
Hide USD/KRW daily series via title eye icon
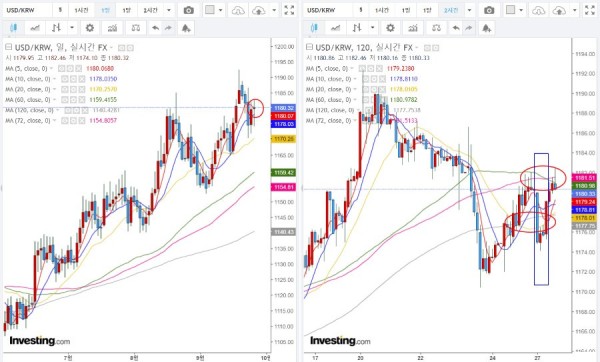[x=121, y=48]
